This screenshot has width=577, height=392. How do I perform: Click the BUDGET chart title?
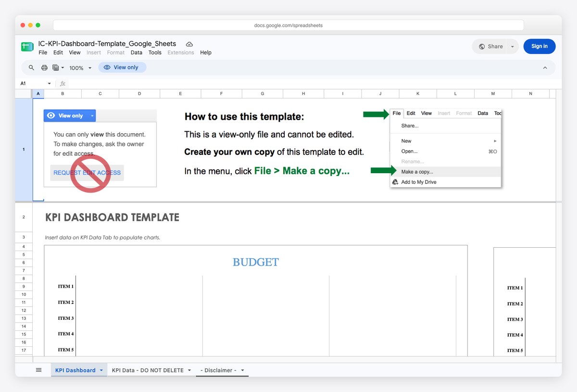[255, 262]
